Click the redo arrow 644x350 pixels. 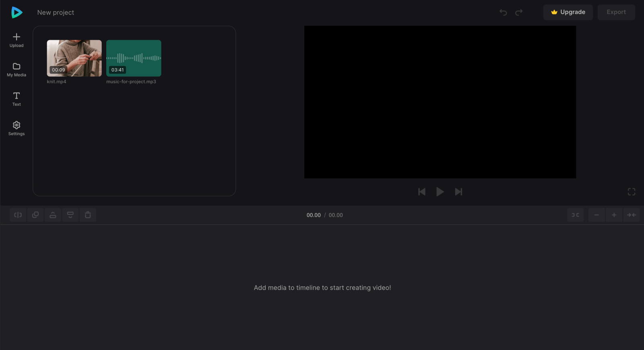[x=519, y=12]
